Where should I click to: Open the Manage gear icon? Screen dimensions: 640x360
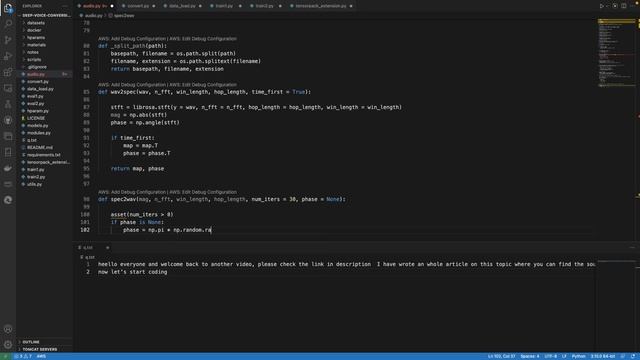tap(8, 344)
